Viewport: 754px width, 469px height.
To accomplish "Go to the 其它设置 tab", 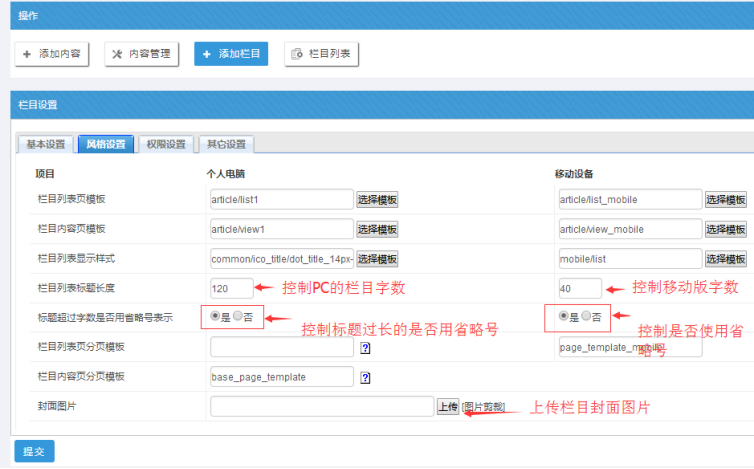I will 226,144.
